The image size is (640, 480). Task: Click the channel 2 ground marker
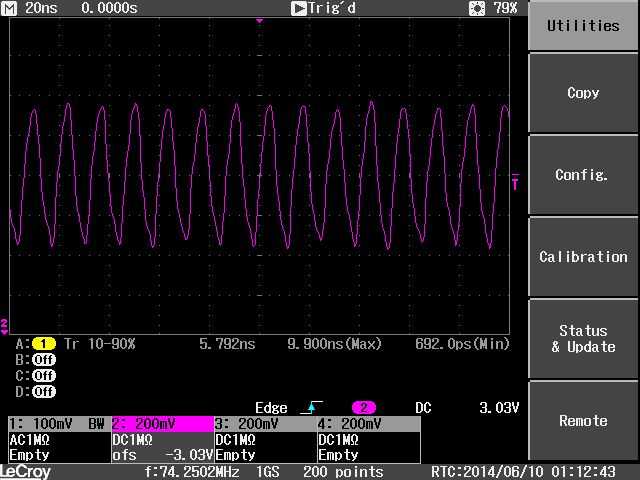4,327
